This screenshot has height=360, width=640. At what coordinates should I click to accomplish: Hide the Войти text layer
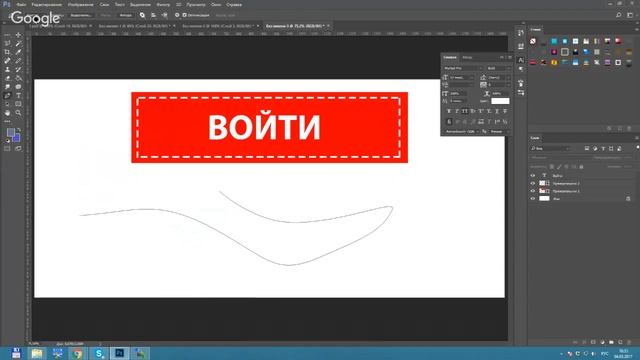533,176
